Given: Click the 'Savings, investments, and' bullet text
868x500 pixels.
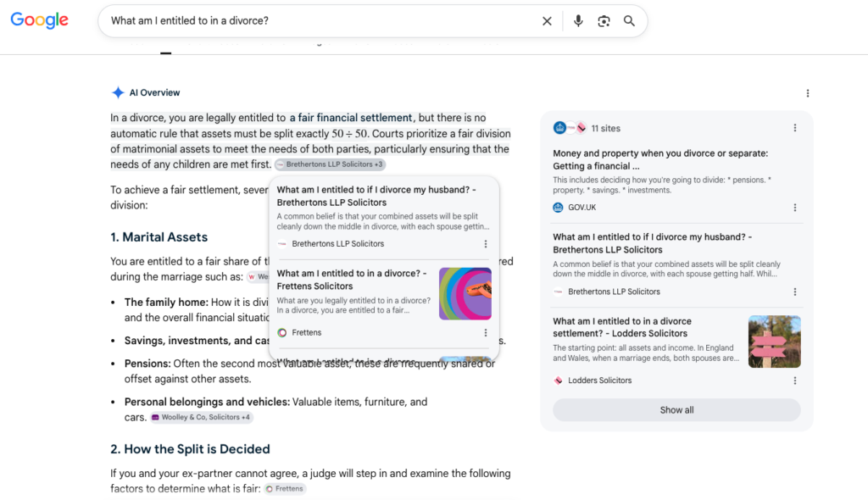Looking at the screenshot, I should [188, 341].
